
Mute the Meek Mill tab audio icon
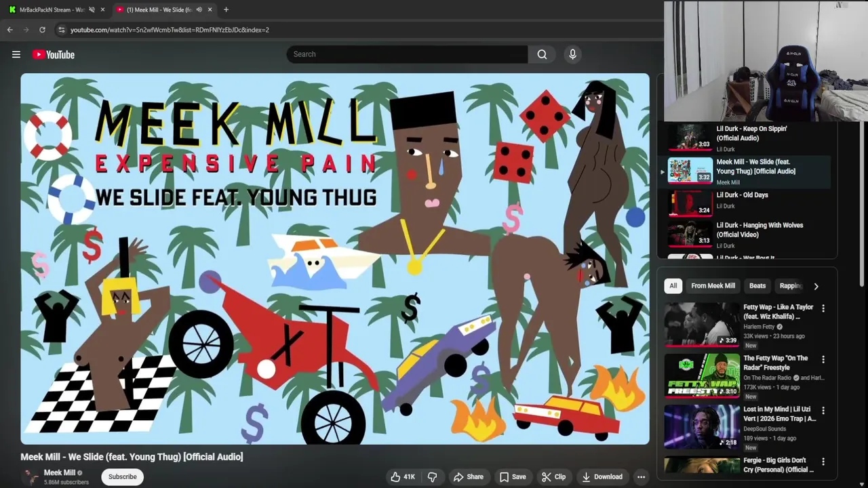199,9
